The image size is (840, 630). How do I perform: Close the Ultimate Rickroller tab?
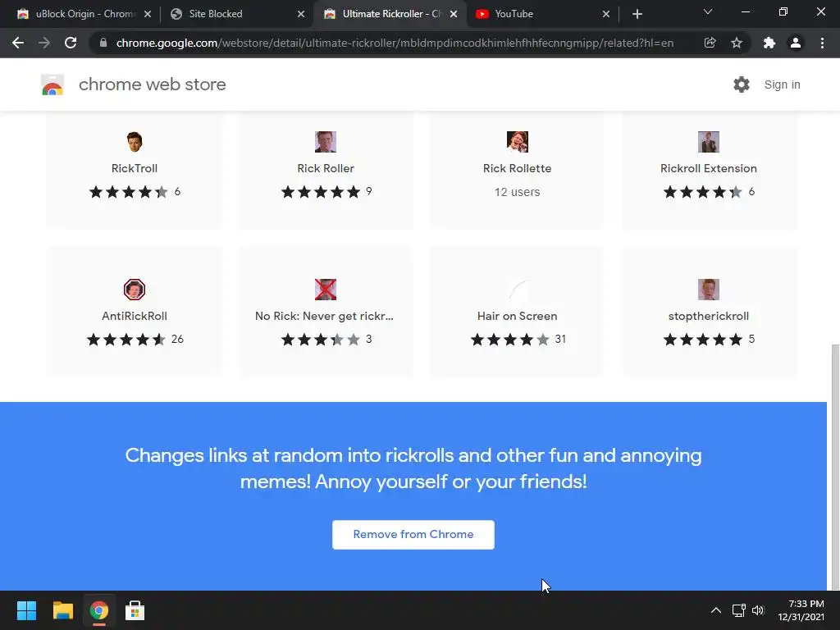pos(454,14)
